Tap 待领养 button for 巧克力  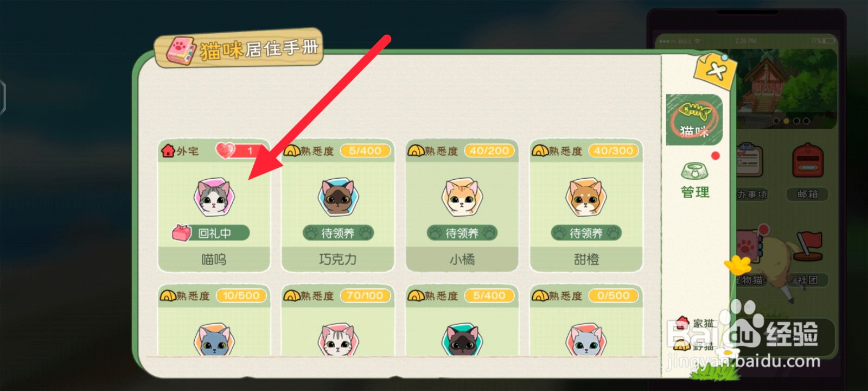tap(337, 233)
